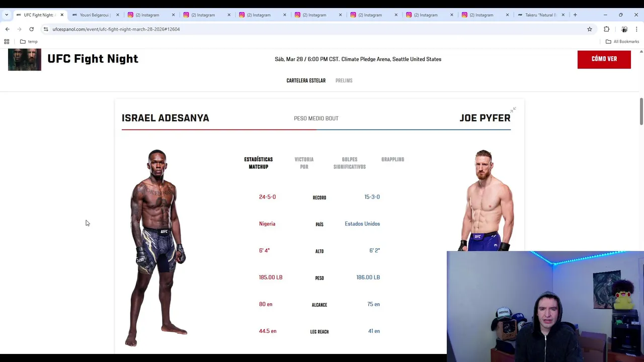Image resolution: width=644 pixels, height=362 pixels.
Task: Close the Yousri Belgaroui tab
Action: click(118, 15)
